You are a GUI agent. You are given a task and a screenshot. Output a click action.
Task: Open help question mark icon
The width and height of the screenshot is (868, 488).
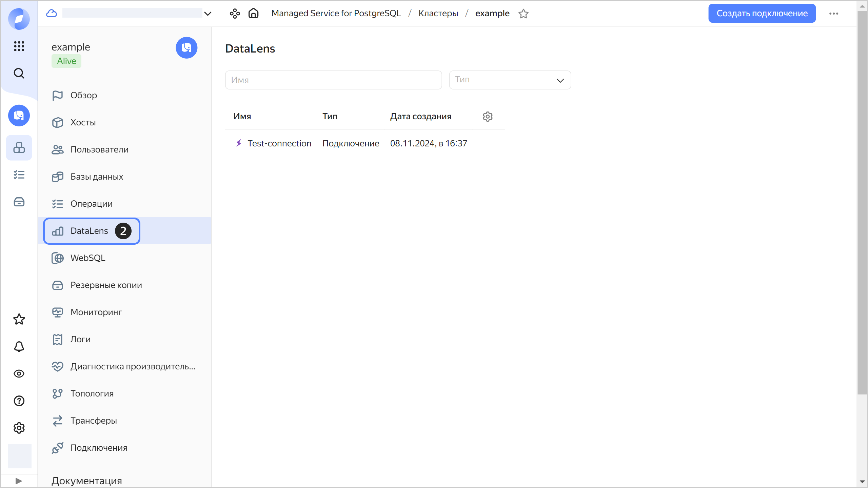[x=19, y=401]
